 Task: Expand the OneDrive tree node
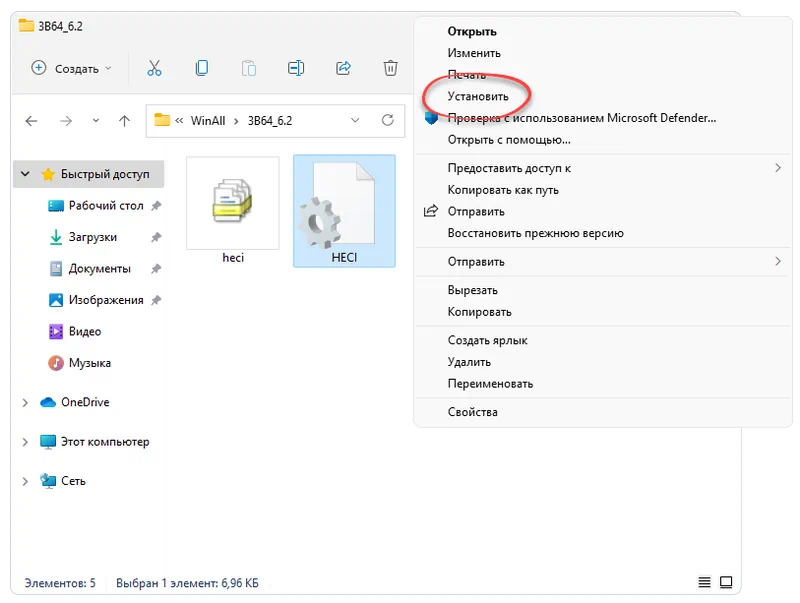[x=25, y=403]
